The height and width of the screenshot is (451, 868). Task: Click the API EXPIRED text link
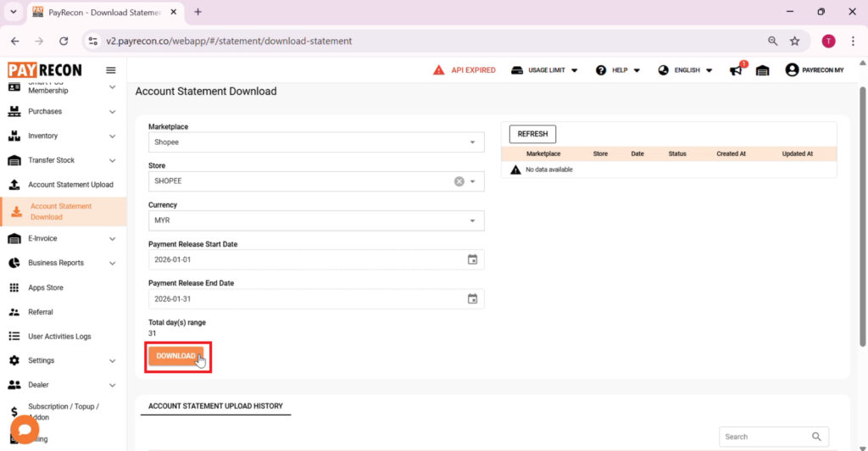[473, 70]
